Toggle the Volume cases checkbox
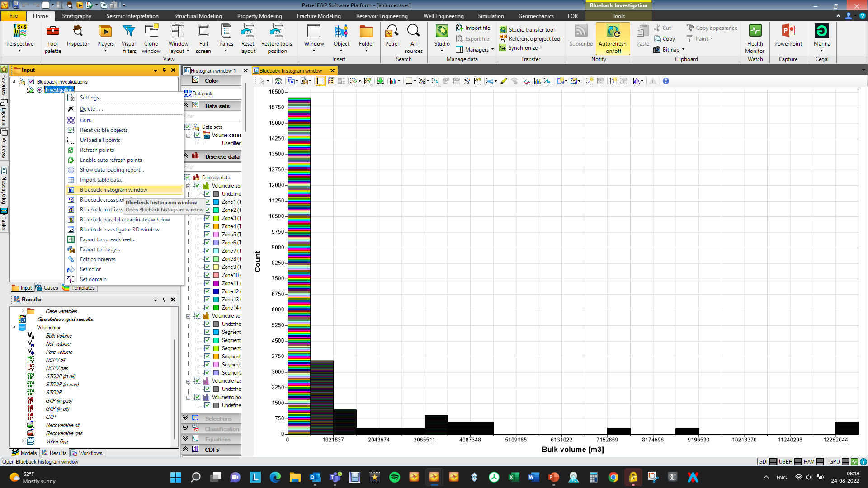Screen dimensions: 868x488 pos(197,135)
